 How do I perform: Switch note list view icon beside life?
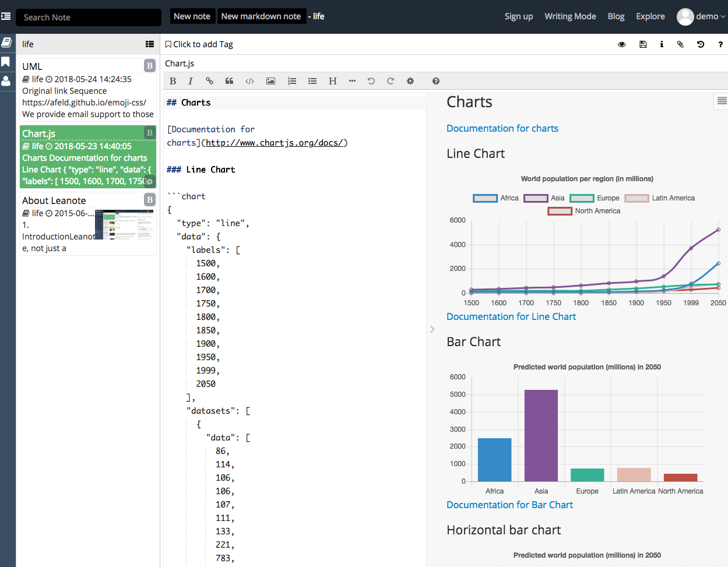point(150,44)
